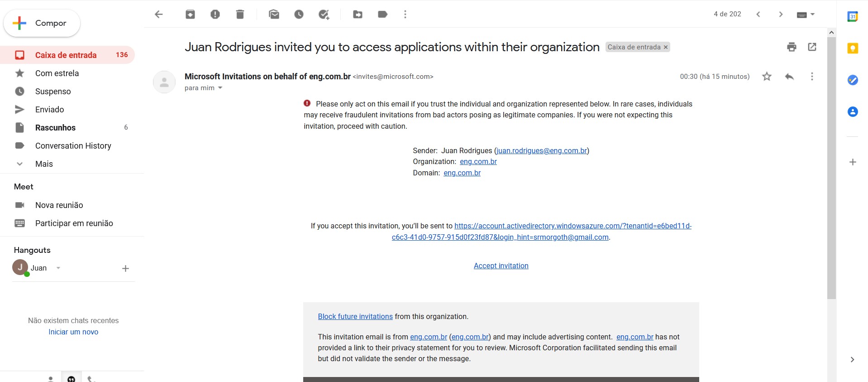The height and width of the screenshot is (382, 868).
Task: Report this email as spam
Action: tap(215, 15)
